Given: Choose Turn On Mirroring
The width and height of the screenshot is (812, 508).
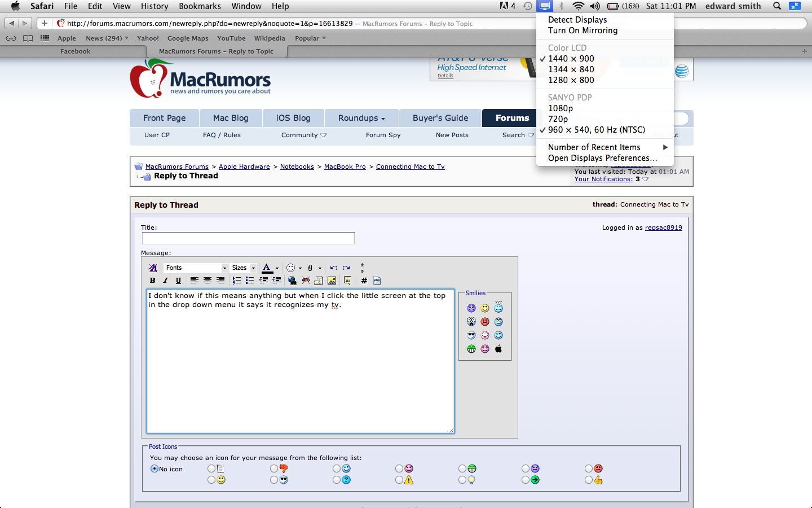Looking at the screenshot, I should (605, 30).
